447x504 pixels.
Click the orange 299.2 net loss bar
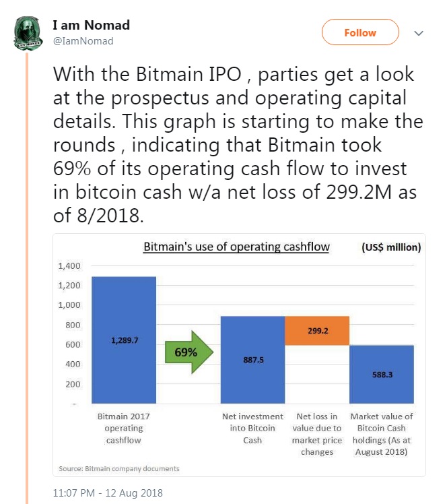click(317, 331)
